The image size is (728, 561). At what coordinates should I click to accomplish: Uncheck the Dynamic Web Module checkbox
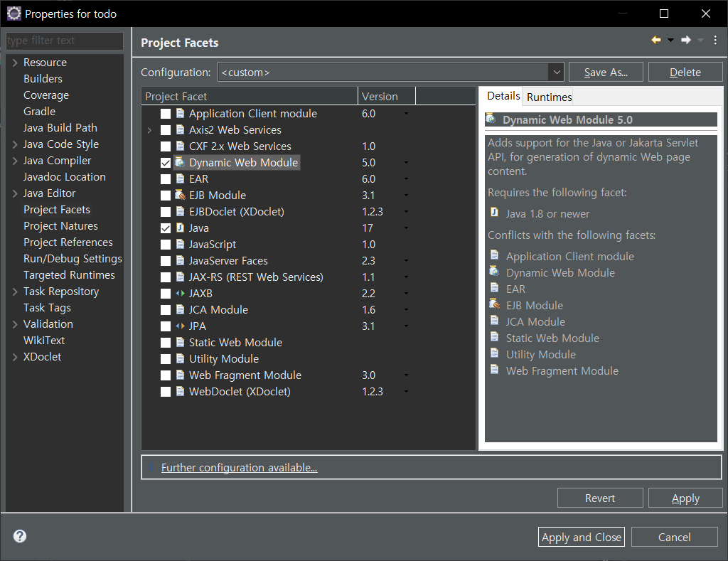166,163
